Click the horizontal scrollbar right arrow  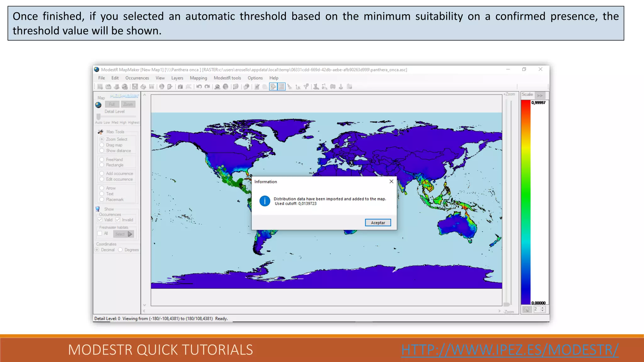[499, 311]
